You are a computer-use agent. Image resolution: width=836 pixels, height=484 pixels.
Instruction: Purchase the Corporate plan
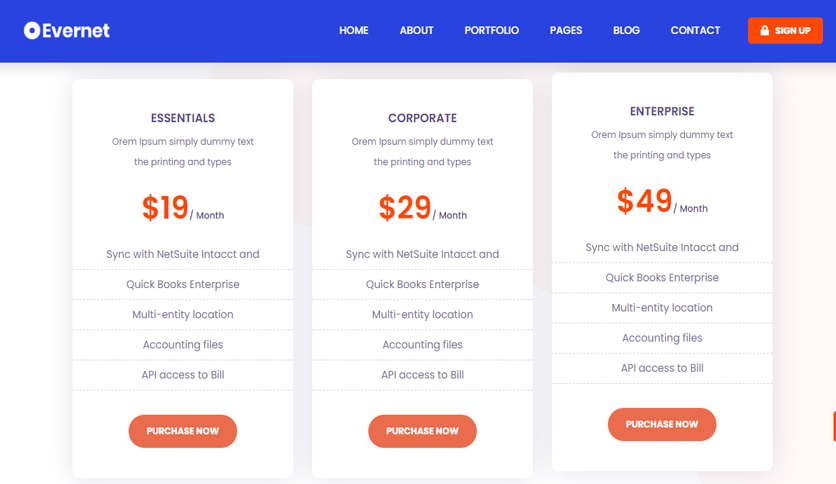tap(422, 431)
